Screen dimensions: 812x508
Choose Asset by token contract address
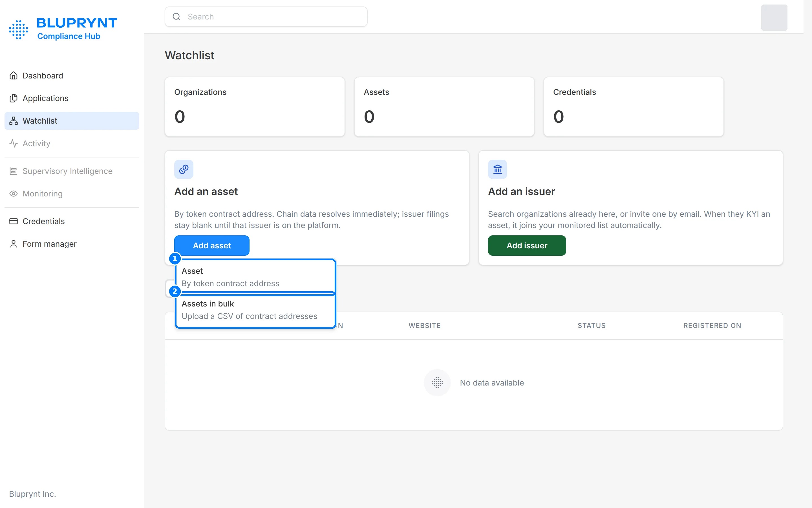pyautogui.click(x=255, y=277)
